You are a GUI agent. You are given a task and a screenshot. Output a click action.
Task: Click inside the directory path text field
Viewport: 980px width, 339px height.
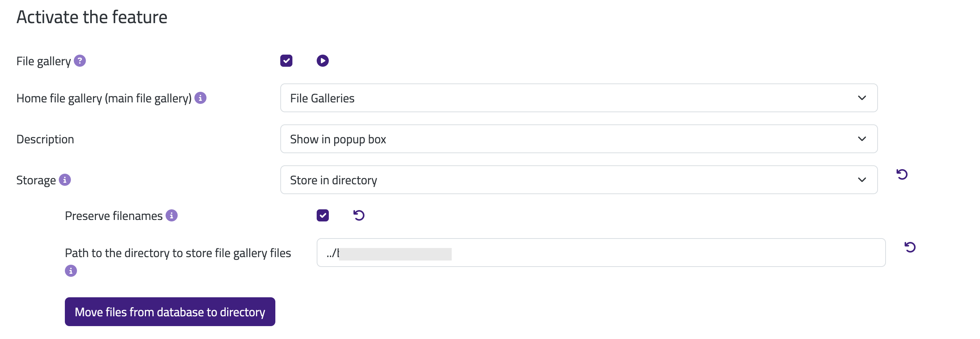tap(601, 253)
